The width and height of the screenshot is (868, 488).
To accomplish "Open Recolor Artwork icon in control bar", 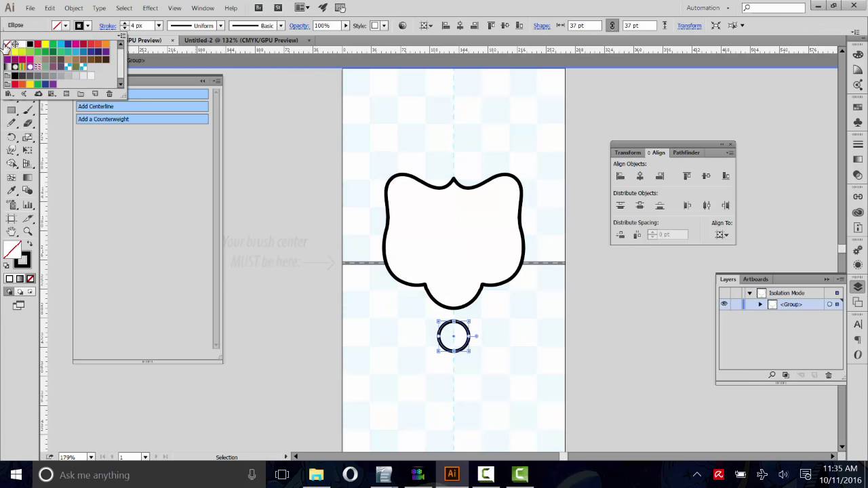I will coord(402,25).
